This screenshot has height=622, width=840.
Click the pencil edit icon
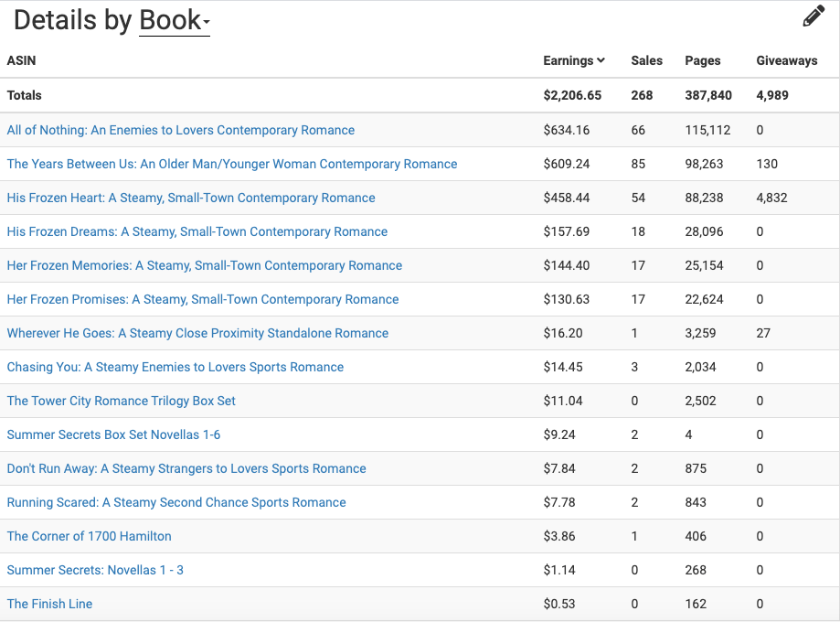click(813, 16)
